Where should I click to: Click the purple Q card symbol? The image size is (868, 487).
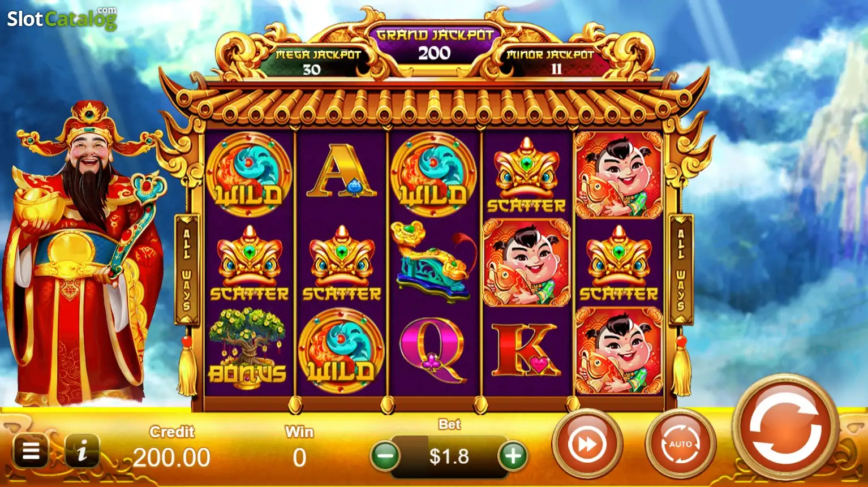432,350
